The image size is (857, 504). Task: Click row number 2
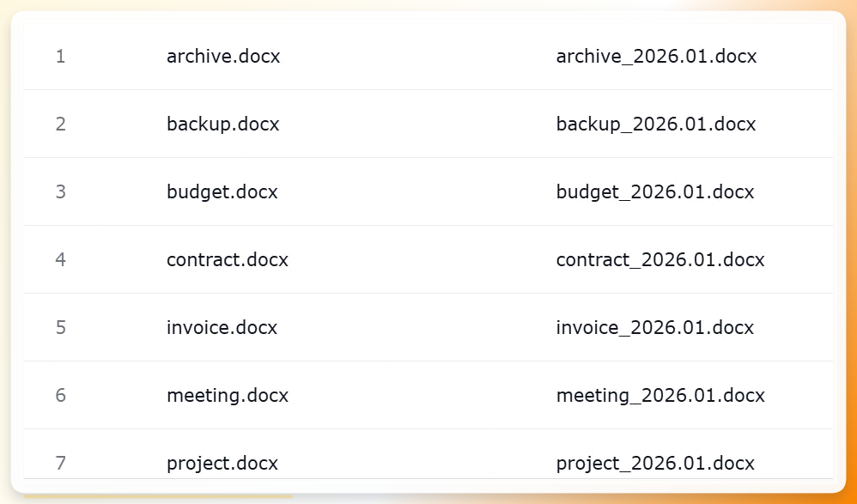pos(61,124)
